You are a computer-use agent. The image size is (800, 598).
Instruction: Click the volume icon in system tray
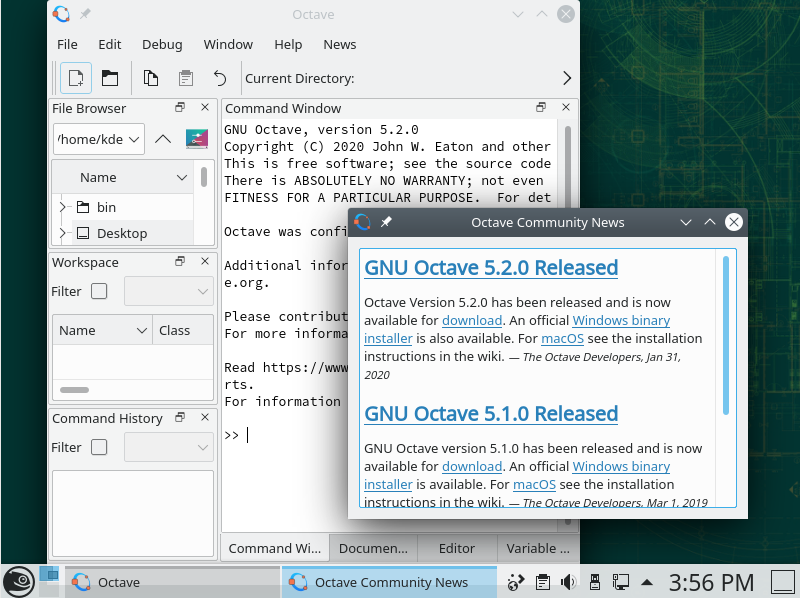[x=568, y=582]
